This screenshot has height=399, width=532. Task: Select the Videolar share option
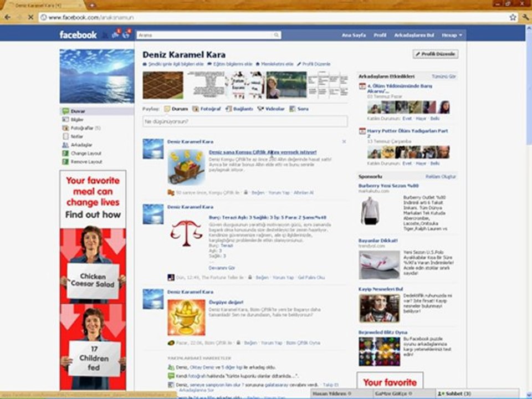(271, 109)
